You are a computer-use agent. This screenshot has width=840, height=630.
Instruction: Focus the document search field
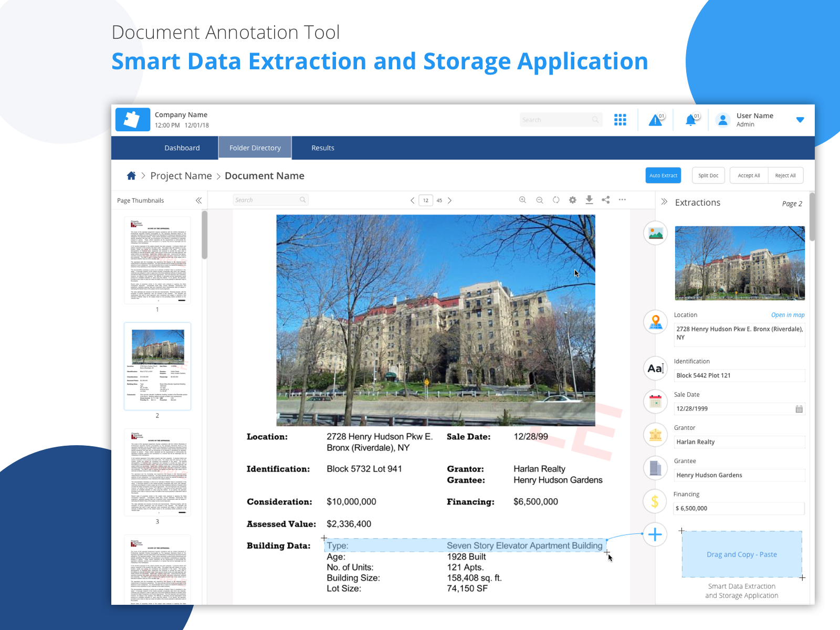click(x=270, y=200)
